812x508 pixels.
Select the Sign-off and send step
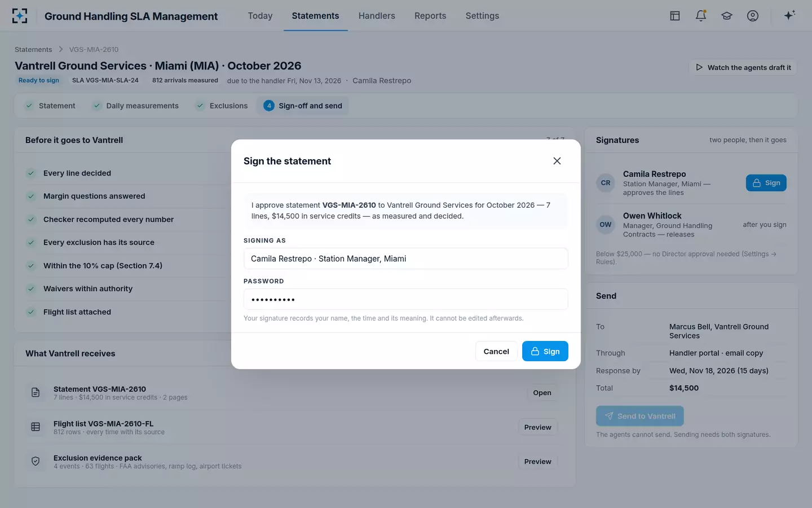tap(303, 106)
